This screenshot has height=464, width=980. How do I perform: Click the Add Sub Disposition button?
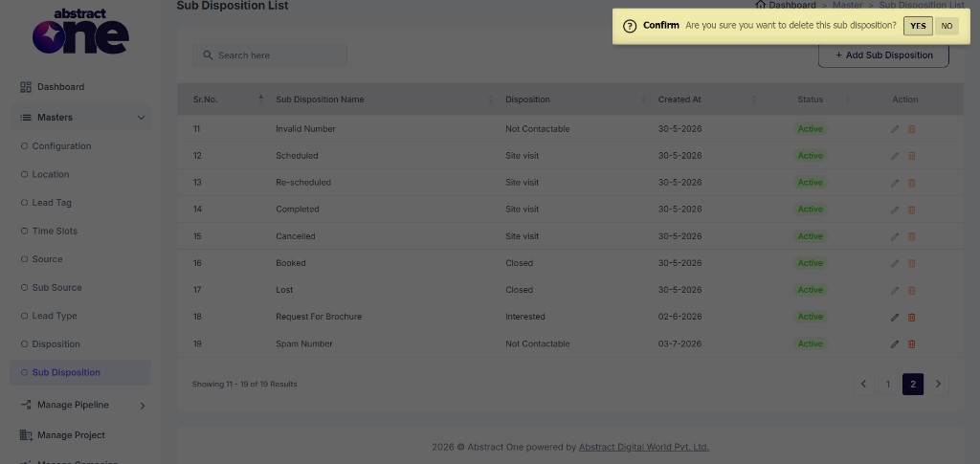click(883, 55)
